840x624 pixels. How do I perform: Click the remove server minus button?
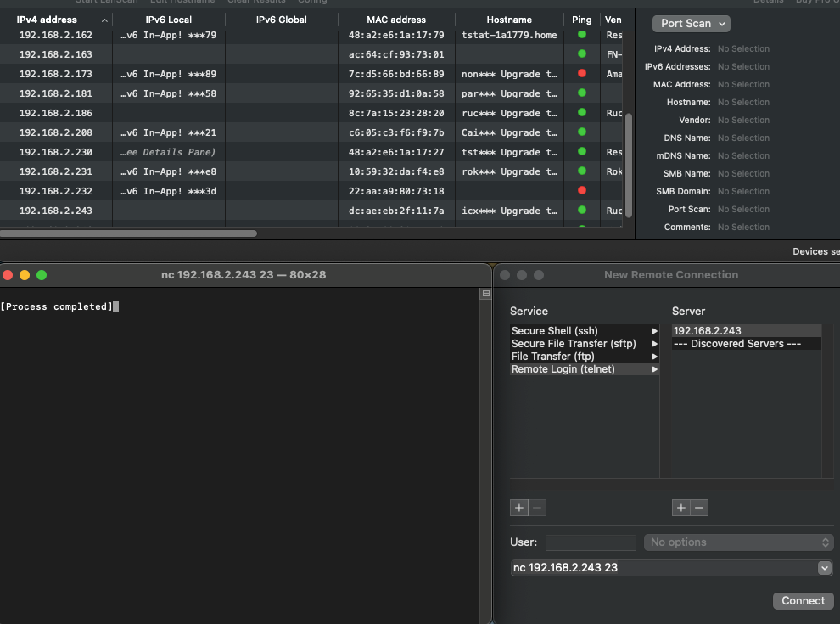coord(699,508)
